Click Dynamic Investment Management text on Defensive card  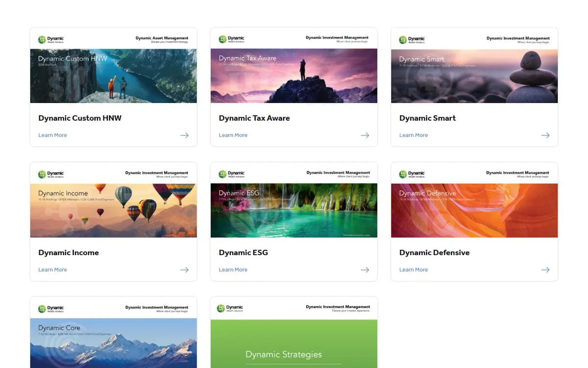click(517, 173)
